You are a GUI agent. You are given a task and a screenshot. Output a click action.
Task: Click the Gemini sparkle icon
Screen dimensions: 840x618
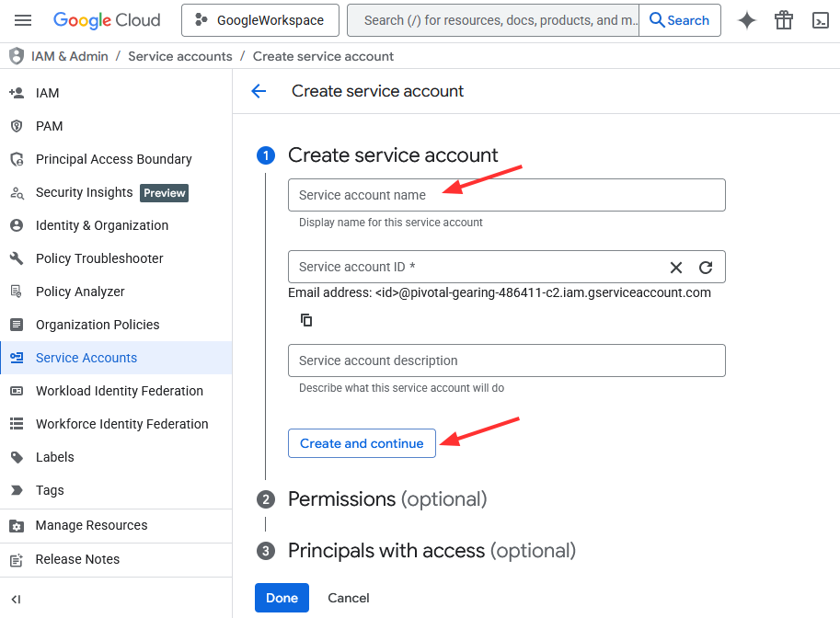[x=747, y=20]
